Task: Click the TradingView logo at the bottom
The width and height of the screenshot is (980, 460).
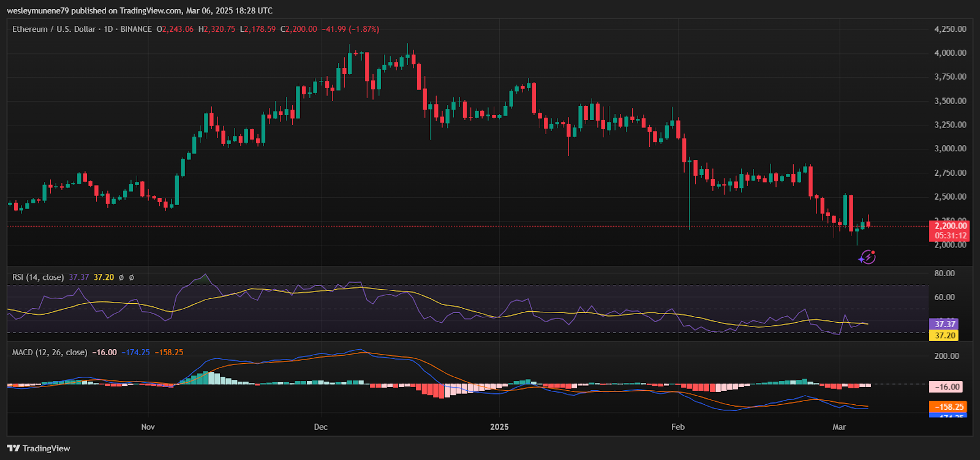Action: 39,448
